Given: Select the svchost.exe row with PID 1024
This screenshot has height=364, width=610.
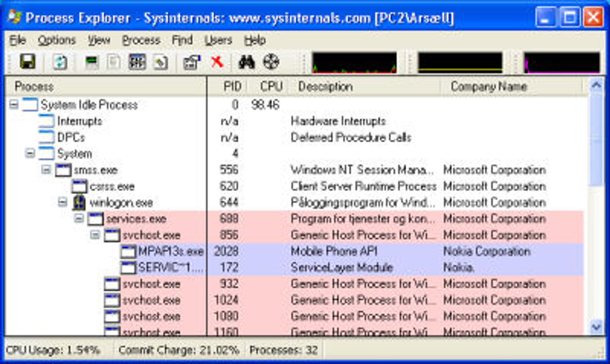Looking at the screenshot, I should (x=295, y=300).
